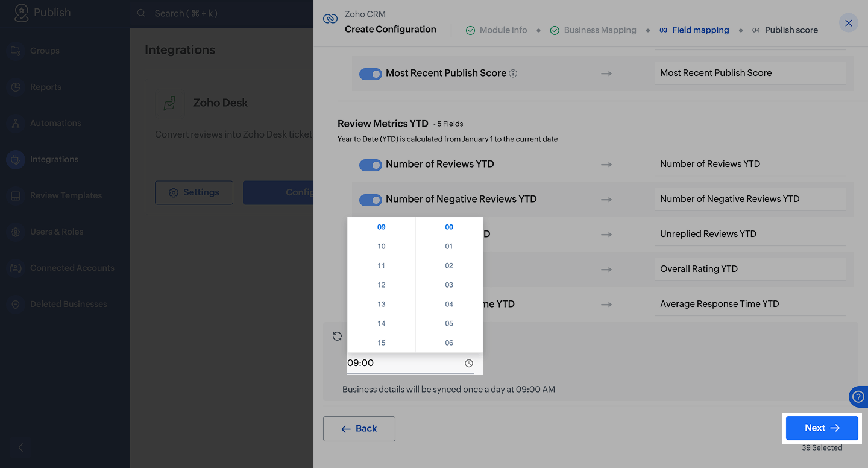Open the Number of Reviews YTD mapping dropdown
868x468 pixels.
pos(750,164)
